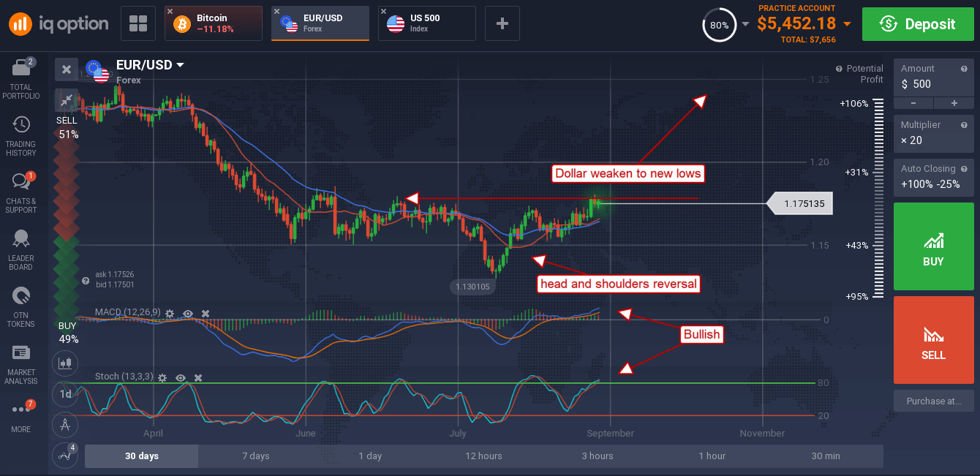Select the 30 days time range
This screenshot has height=476, width=980.
point(141,456)
